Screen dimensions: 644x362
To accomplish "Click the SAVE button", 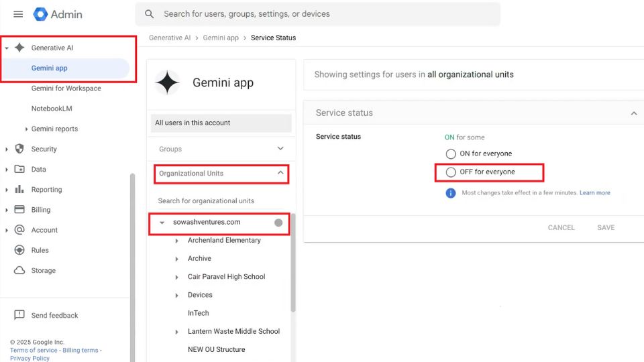I will [606, 227].
